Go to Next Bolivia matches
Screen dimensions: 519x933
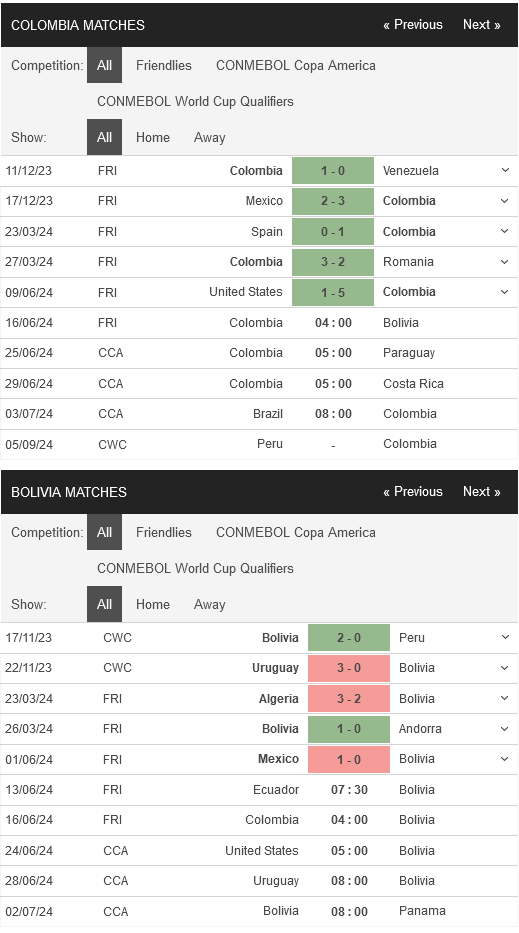coord(482,491)
